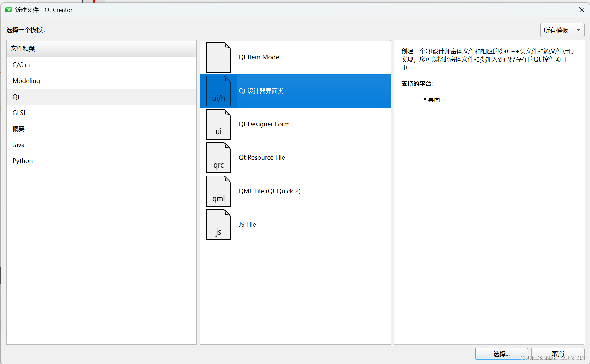
Task: Click the 取消 cancel button
Action: [558, 354]
